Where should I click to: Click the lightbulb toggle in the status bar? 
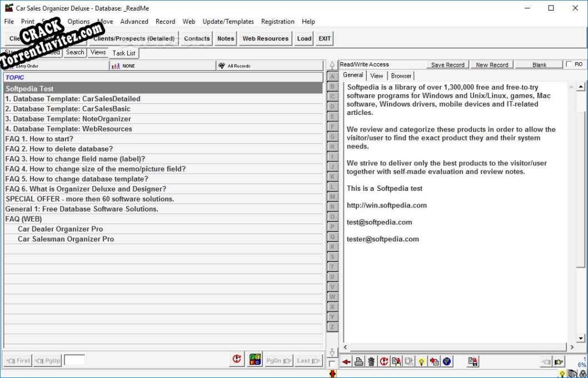(562, 374)
